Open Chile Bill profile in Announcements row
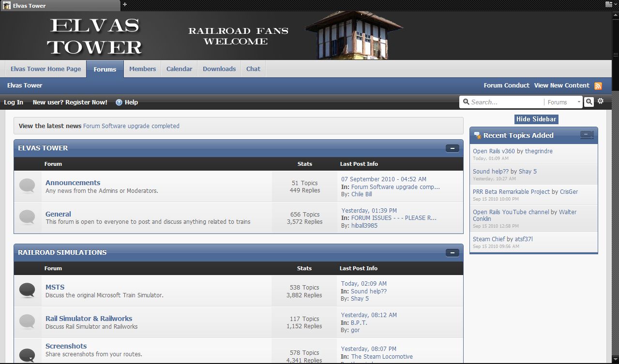Viewport: 619px width, 364px height. (x=362, y=194)
